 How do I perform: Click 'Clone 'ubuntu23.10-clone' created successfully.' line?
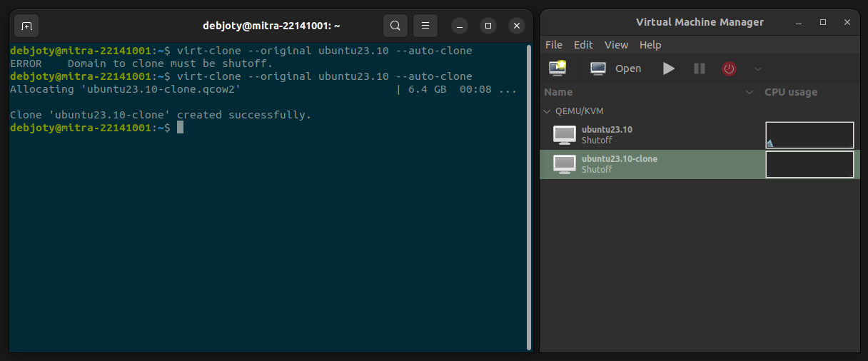coord(161,115)
